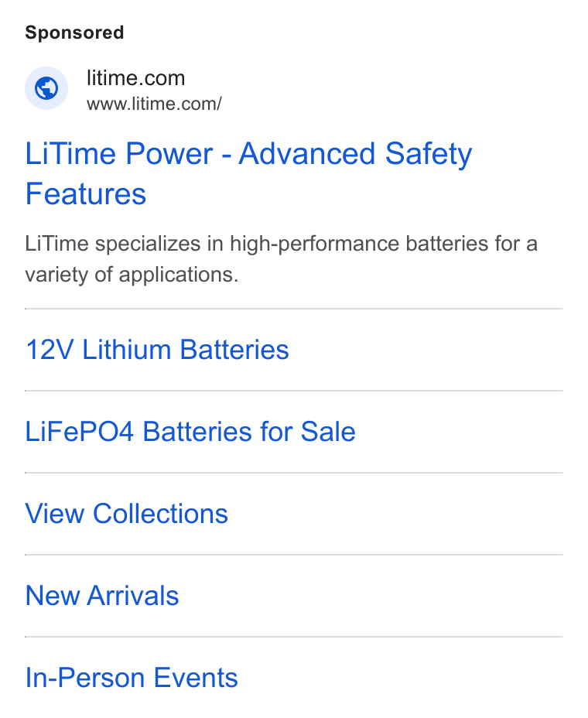Open LiFePO4 Batteries for Sale link
The width and height of the screenshot is (588, 718).
(x=190, y=432)
